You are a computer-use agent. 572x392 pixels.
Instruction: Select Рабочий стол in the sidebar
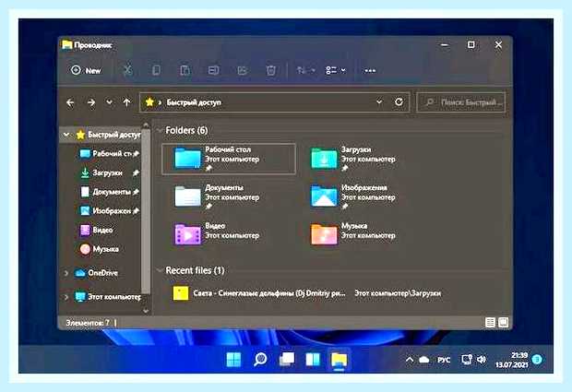(x=109, y=154)
